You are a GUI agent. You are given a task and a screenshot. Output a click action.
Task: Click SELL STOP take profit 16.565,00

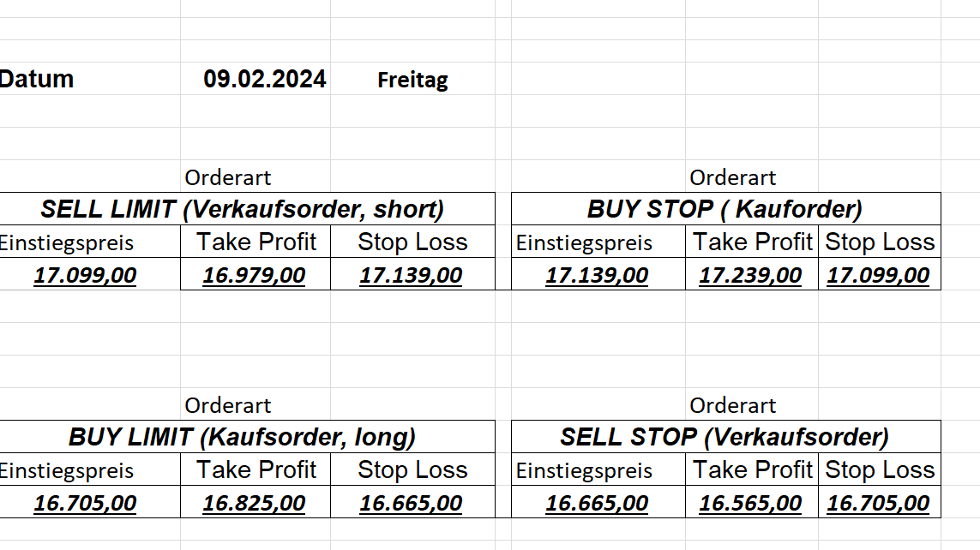pos(750,504)
